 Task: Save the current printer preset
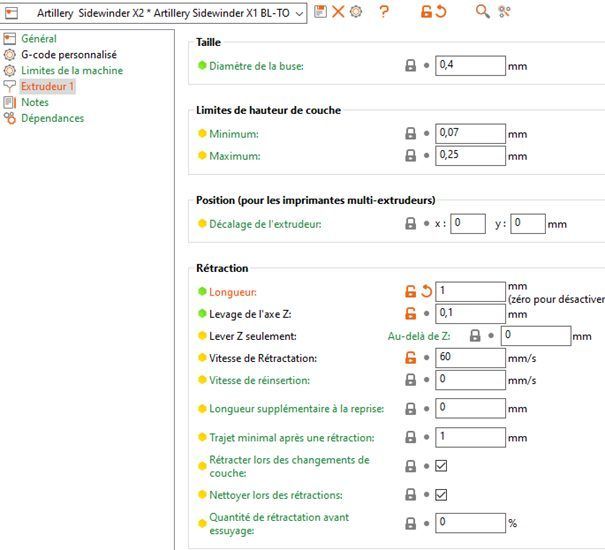(x=320, y=12)
